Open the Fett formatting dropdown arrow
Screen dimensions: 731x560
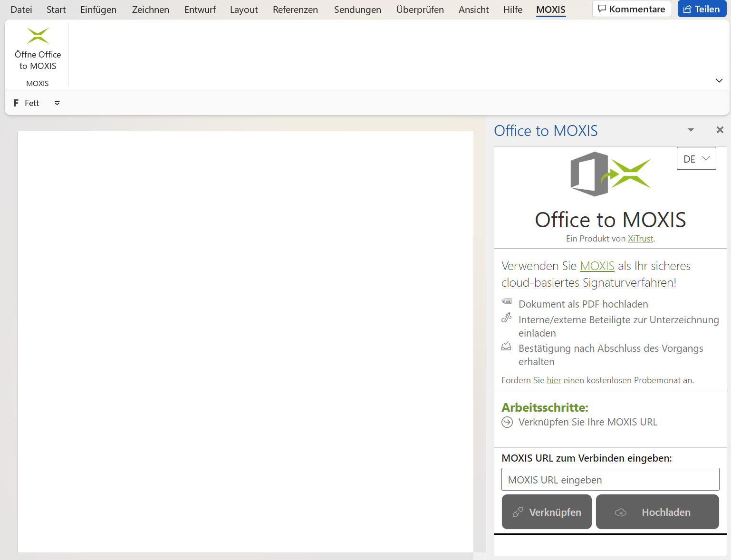point(57,103)
